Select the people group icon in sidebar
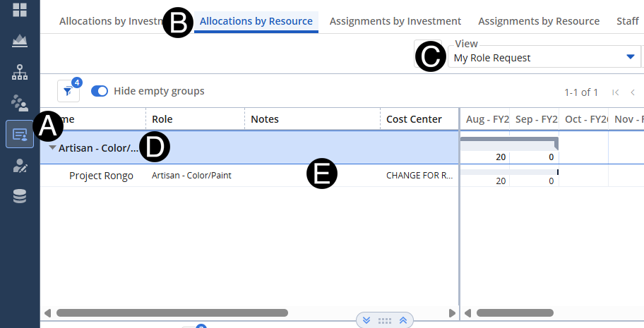Image resolution: width=644 pixels, height=328 pixels. pos(20,103)
